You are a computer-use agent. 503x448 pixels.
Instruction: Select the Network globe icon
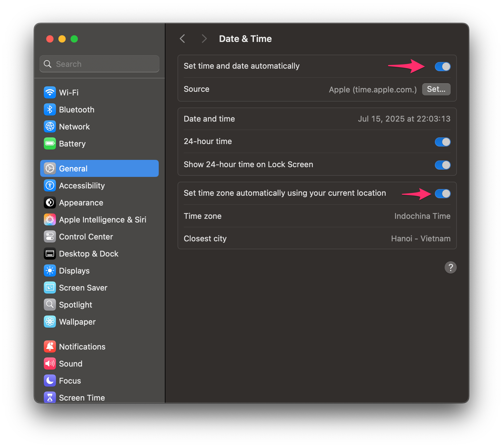click(50, 126)
